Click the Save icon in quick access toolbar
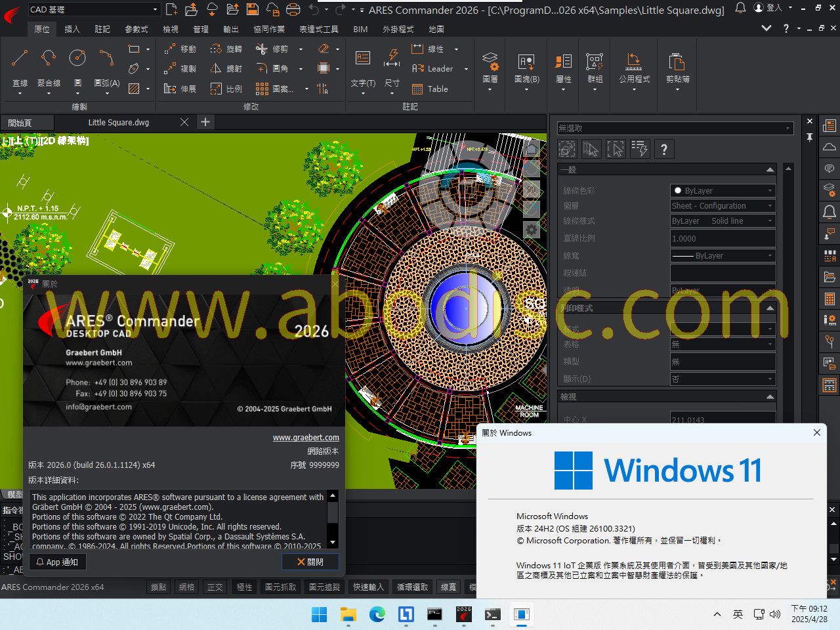The image size is (840, 630). (x=252, y=9)
